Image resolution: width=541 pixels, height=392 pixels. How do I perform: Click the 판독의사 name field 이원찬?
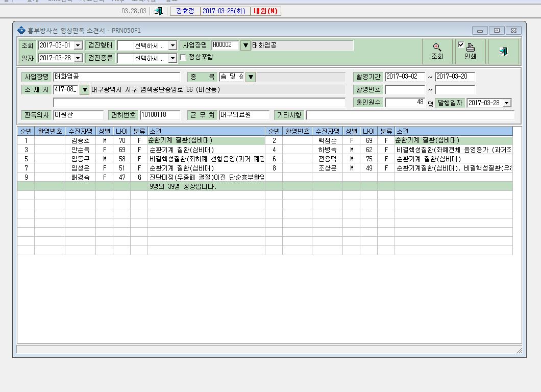click(78, 115)
